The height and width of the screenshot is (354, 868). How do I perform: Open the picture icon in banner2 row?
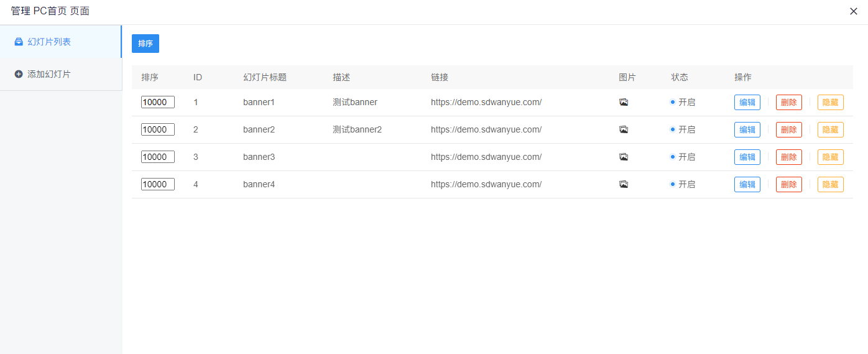pyautogui.click(x=624, y=129)
